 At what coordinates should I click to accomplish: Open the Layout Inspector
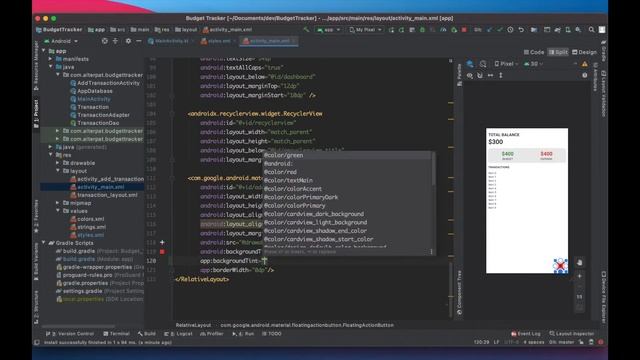coord(571,334)
